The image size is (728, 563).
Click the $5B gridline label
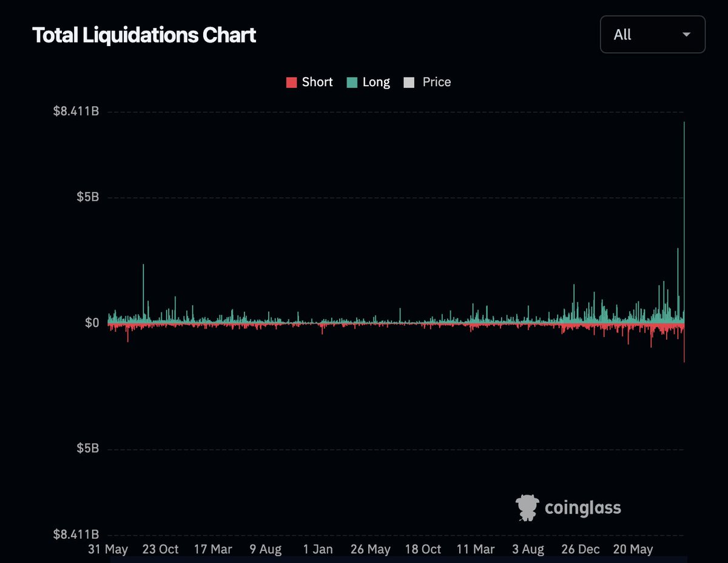pyautogui.click(x=89, y=197)
